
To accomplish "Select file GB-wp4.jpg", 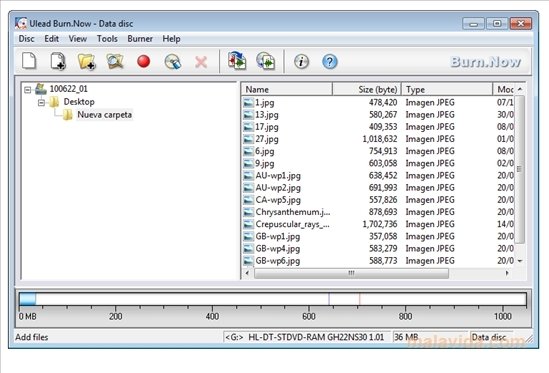I will pos(278,248).
